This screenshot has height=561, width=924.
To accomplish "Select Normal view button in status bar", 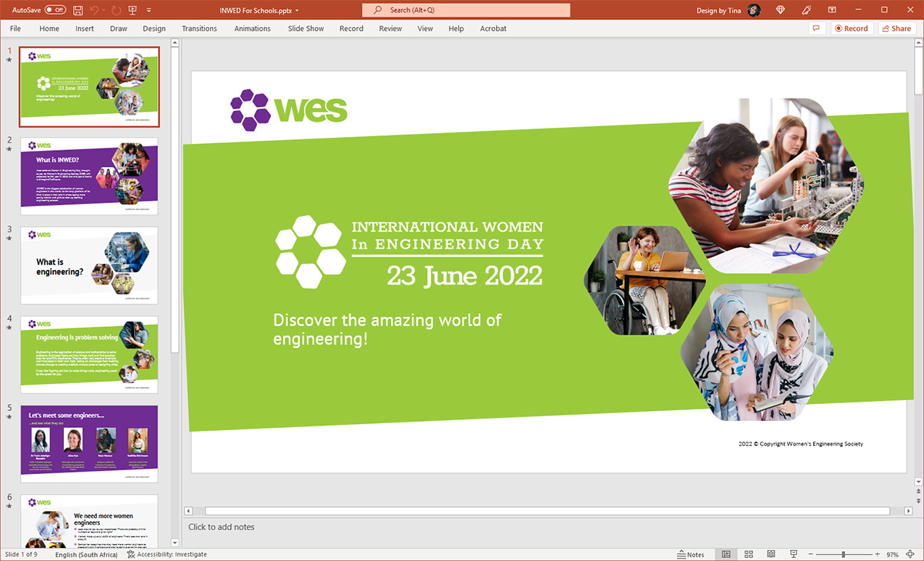I will pyautogui.click(x=726, y=554).
